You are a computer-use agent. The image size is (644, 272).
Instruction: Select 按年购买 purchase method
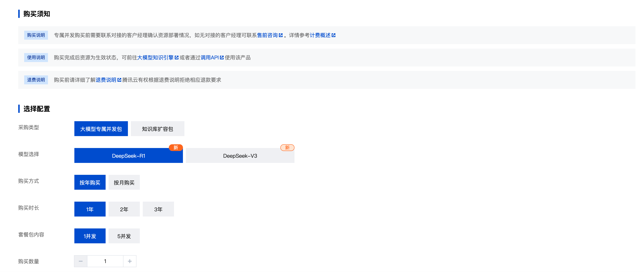(90, 182)
